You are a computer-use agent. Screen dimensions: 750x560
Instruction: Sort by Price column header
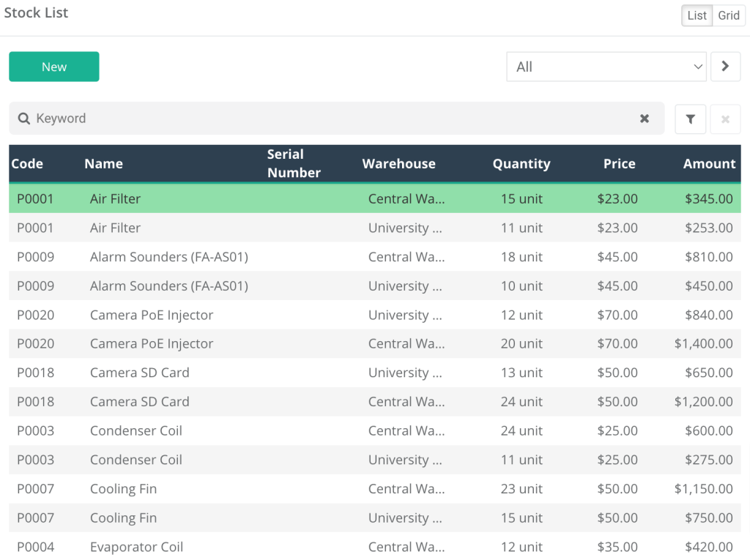[619, 164]
